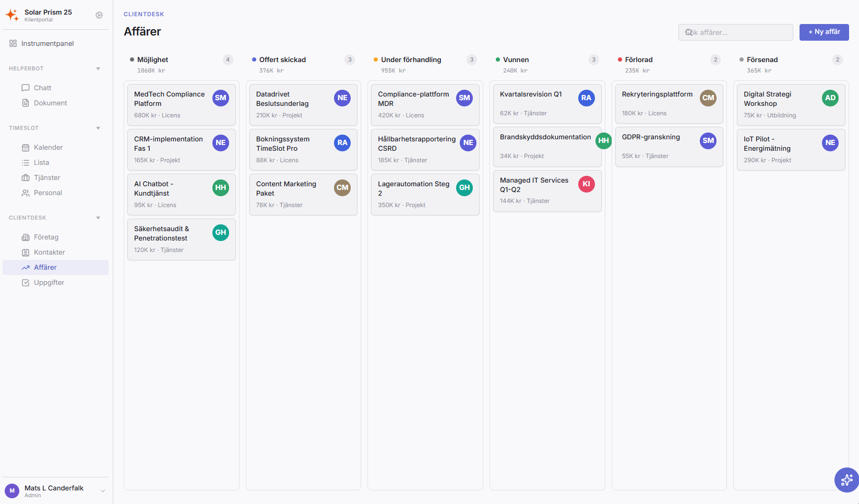Collapse the TIMESLOT sidebar section

(x=98, y=128)
